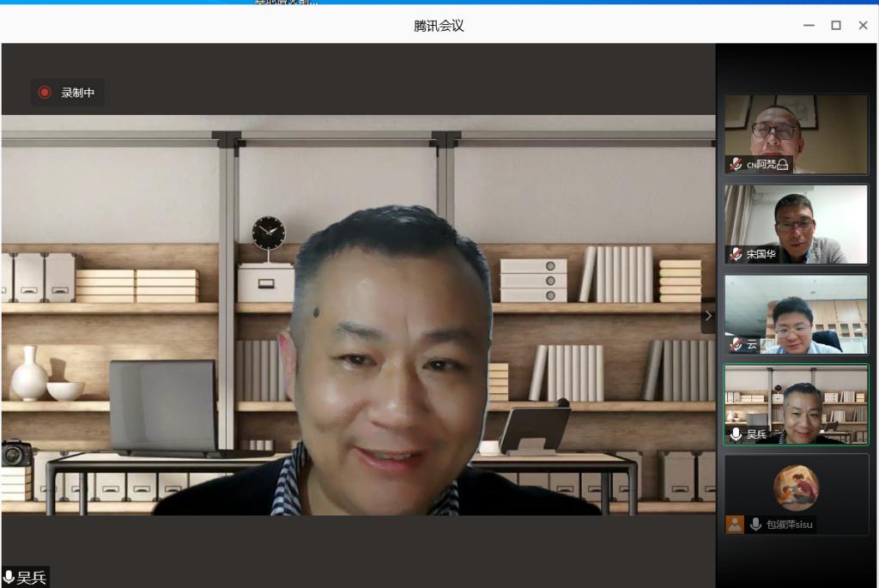Click the 腾讯会议 window title
The image size is (879, 588).
pos(439,26)
